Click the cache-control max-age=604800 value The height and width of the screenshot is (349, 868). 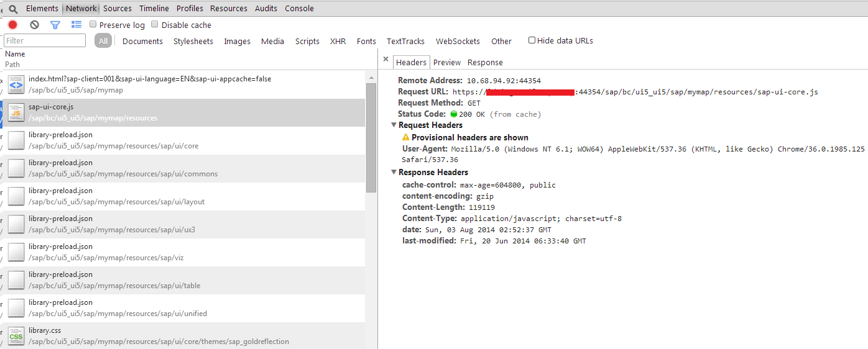(x=508, y=185)
